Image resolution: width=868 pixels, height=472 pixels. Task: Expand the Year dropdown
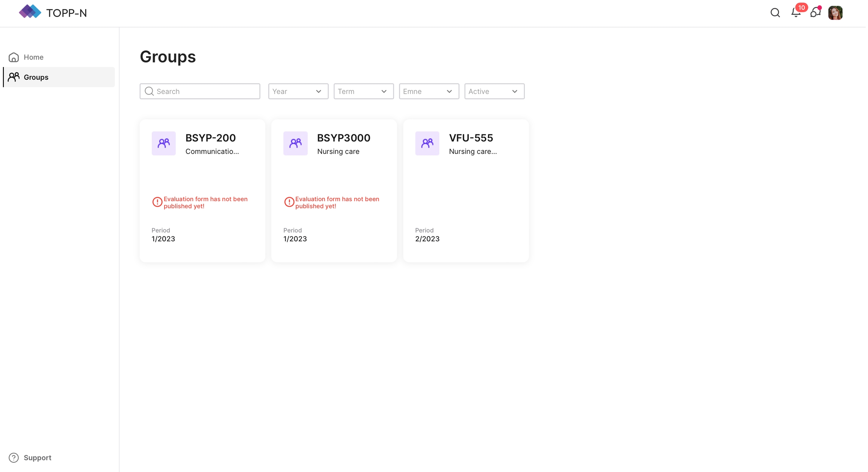click(x=298, y=91)
